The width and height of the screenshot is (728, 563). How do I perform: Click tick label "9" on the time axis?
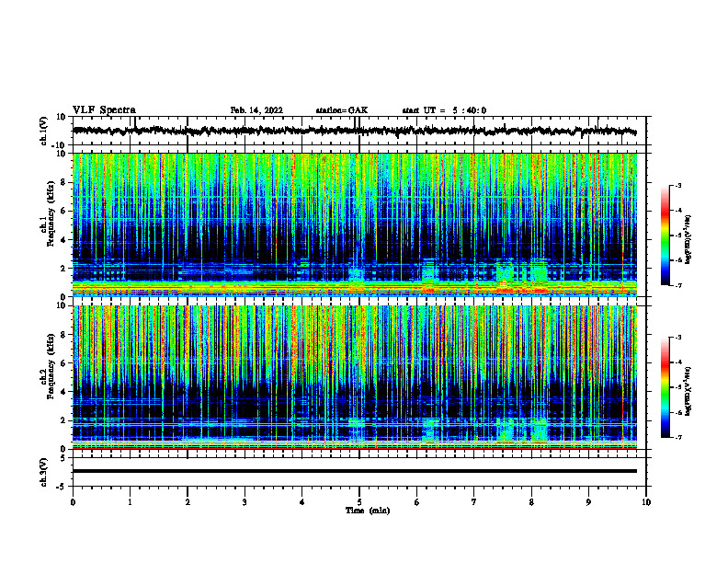588,502
